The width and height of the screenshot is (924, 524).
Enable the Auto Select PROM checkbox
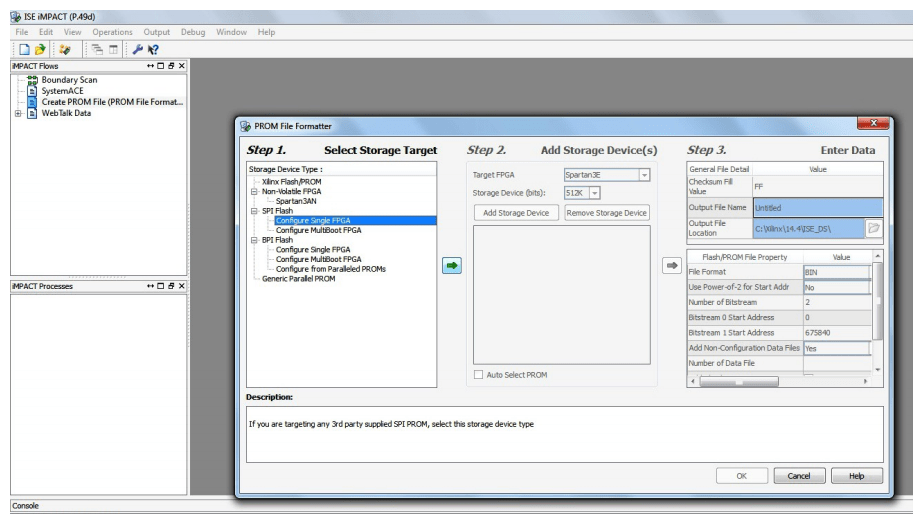[x=476, y=375]
